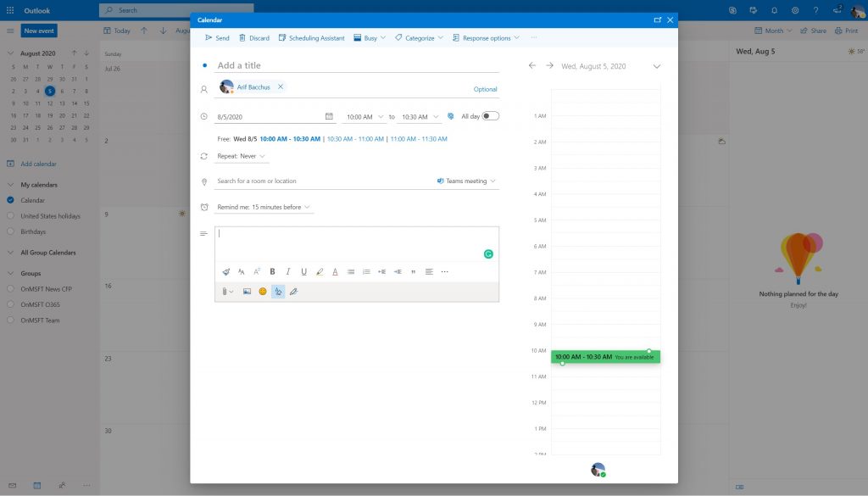Open the emoji picker
The width and height of the screenshot is (868, 496).
pyautogui.click(x=263, y=291)
